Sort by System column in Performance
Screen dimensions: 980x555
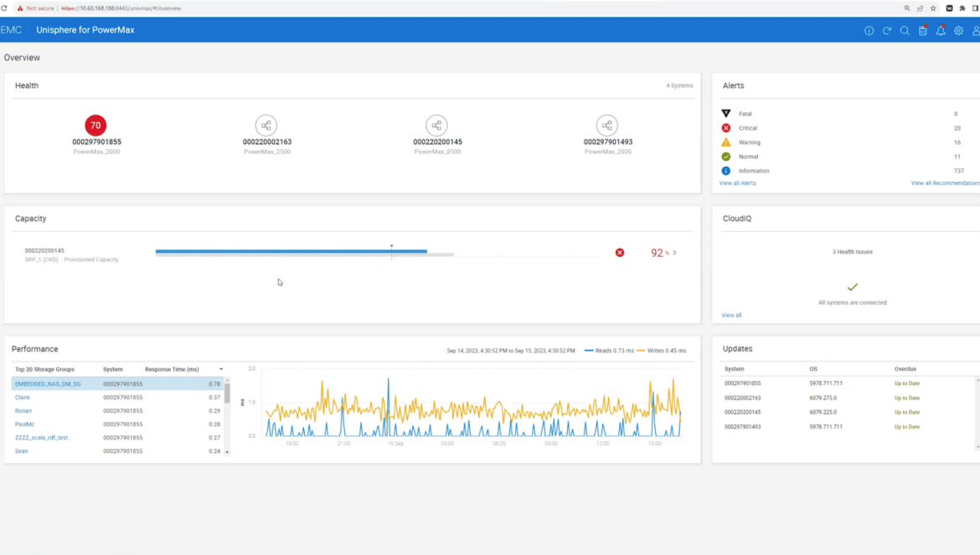pyautogui.click(x=112, y=370)
